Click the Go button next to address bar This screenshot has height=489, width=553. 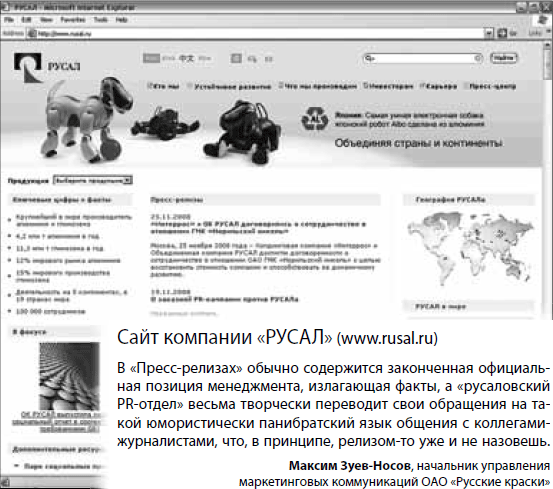tap(506, 33)
